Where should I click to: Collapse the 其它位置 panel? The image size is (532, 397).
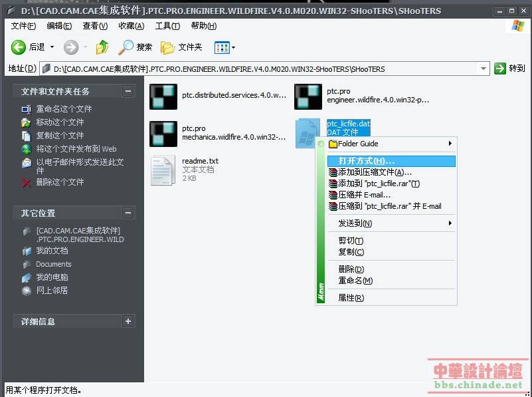[128, 213]
